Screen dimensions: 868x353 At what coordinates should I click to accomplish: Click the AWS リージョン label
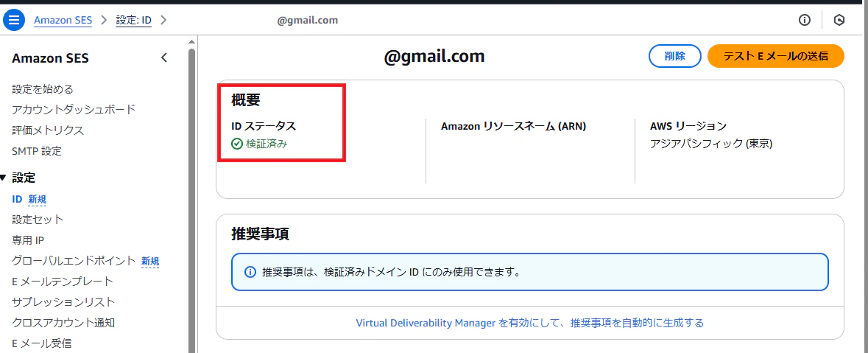(688, 126)
